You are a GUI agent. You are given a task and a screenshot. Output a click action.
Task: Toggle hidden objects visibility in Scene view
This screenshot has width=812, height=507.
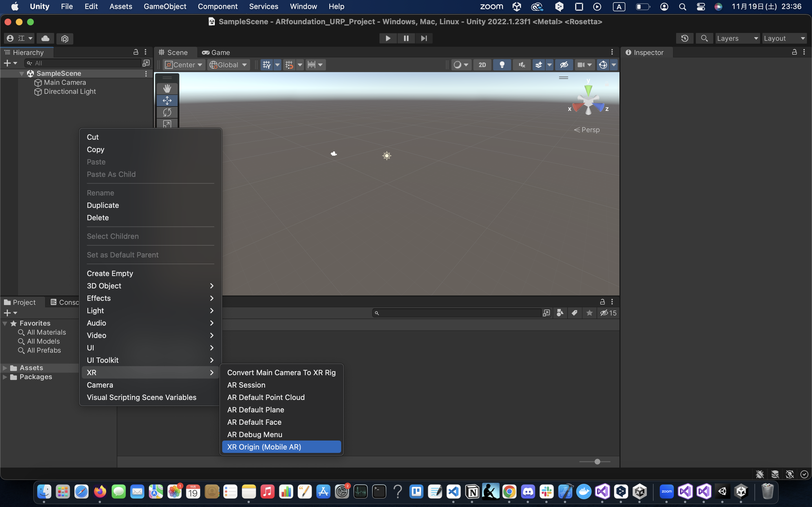(x=564, y=65)
